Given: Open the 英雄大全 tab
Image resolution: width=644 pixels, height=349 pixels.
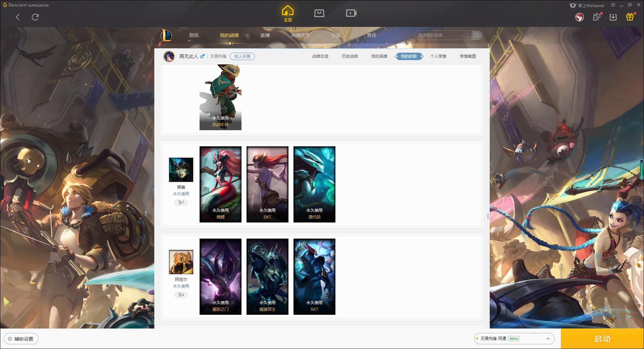Looking at the screenshot, I should 301,35.
